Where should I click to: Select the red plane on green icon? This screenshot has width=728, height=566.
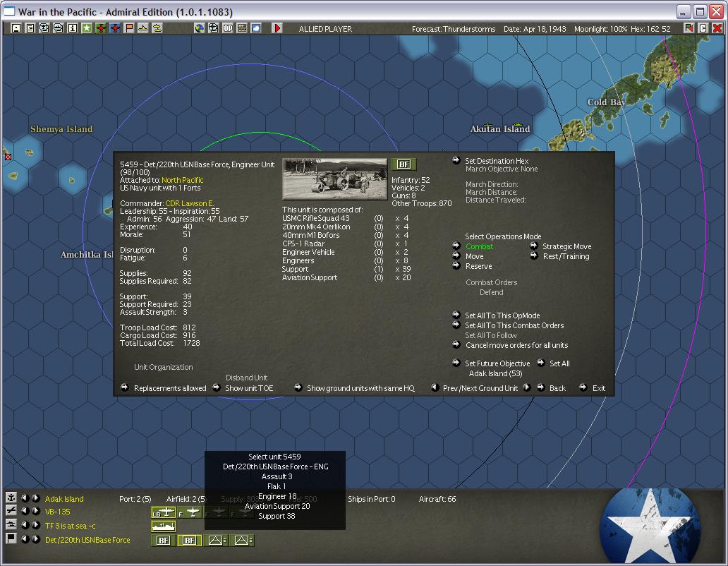click(101, 28)
